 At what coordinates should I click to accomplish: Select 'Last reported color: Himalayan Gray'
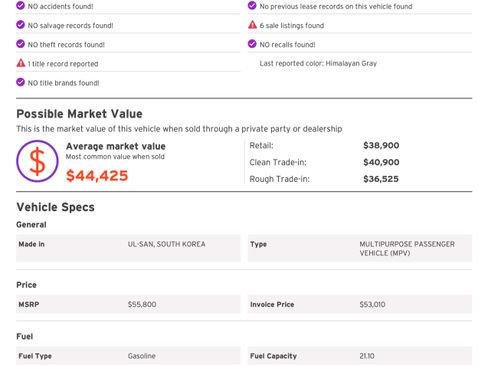tap(318, 63)
